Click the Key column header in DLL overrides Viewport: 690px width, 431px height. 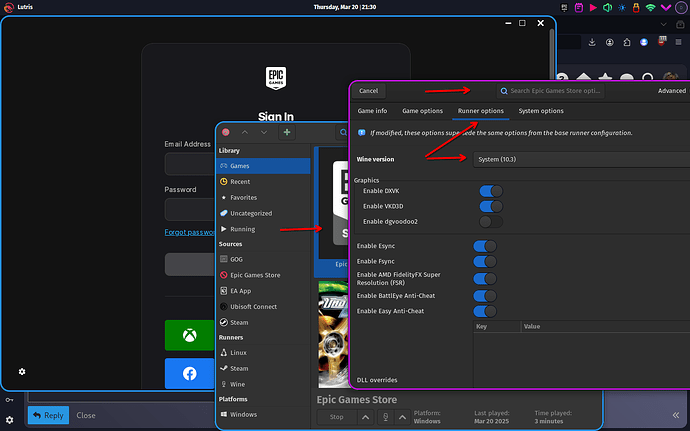pyautogui.click(x=497, y=326)
